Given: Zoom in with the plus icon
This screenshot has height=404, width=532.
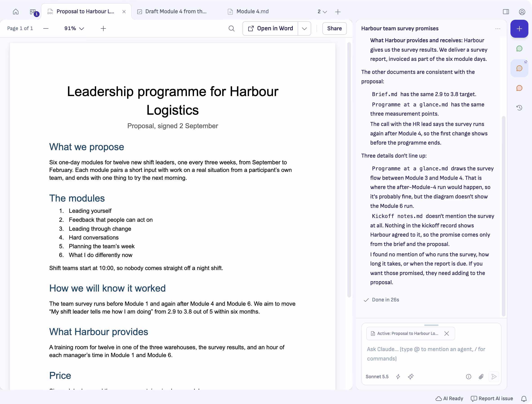Looking at the screenshot, I should [x=103, y=28].
